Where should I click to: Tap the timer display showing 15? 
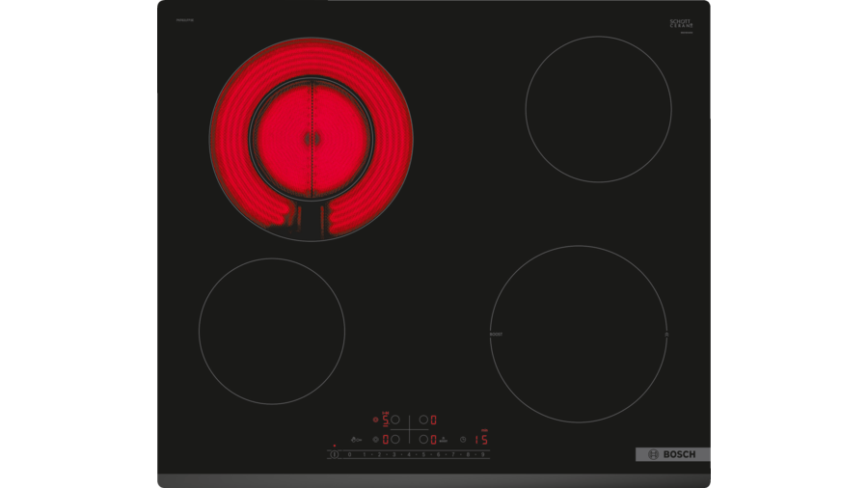pos(480,440)
